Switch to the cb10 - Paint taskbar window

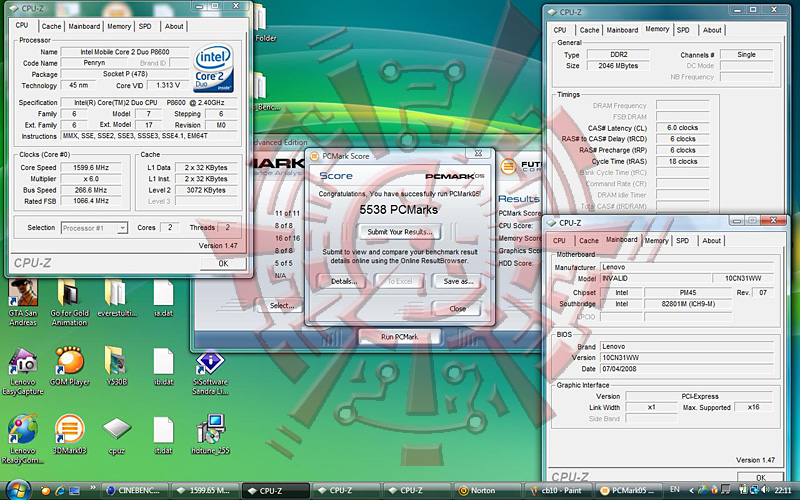coord(558,490)
